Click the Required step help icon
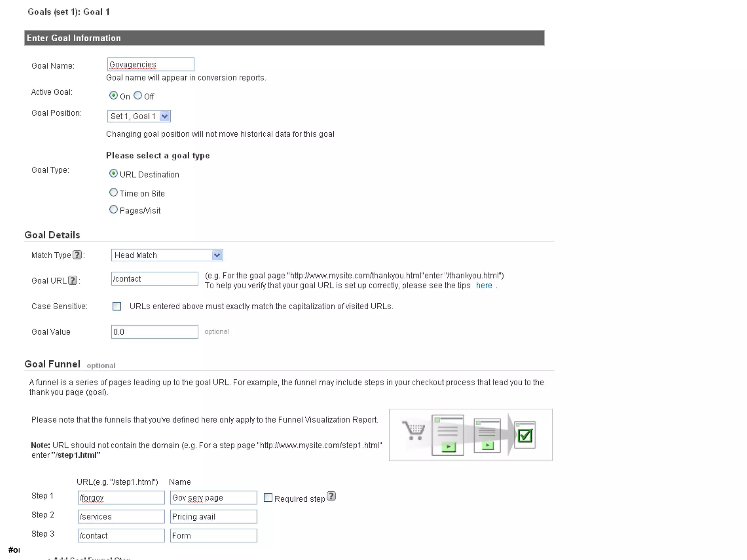The image size is (747, 560). pos(331,496)
